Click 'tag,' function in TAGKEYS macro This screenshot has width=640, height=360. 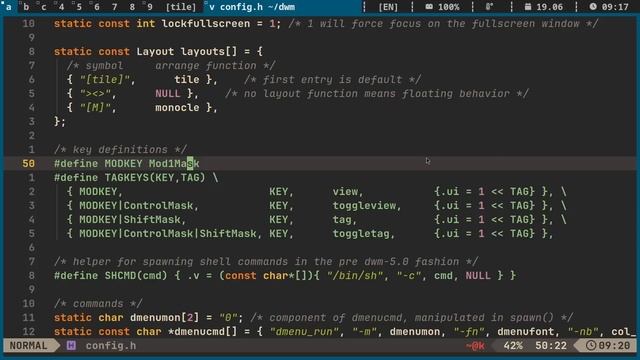[x=344, y=220]
